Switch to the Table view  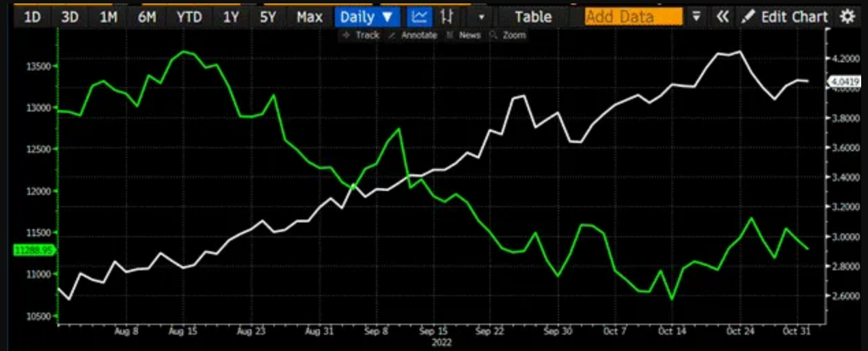pos(533,16)
